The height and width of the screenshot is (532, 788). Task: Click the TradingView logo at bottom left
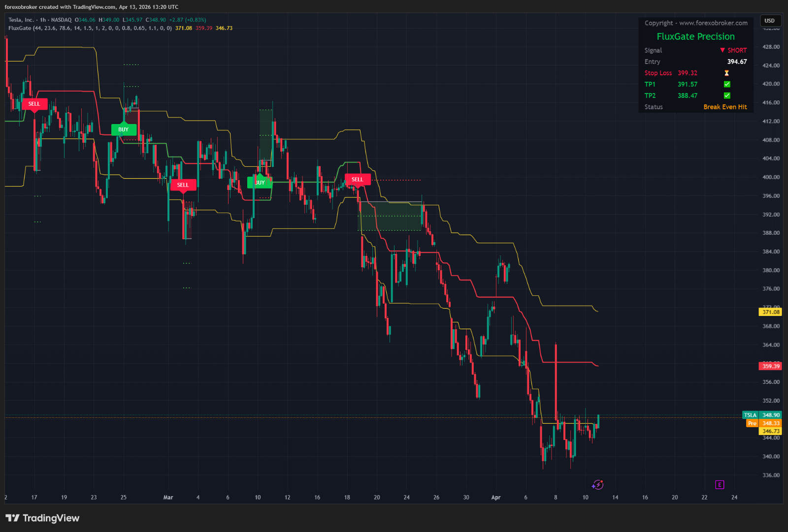pos(42,518)
